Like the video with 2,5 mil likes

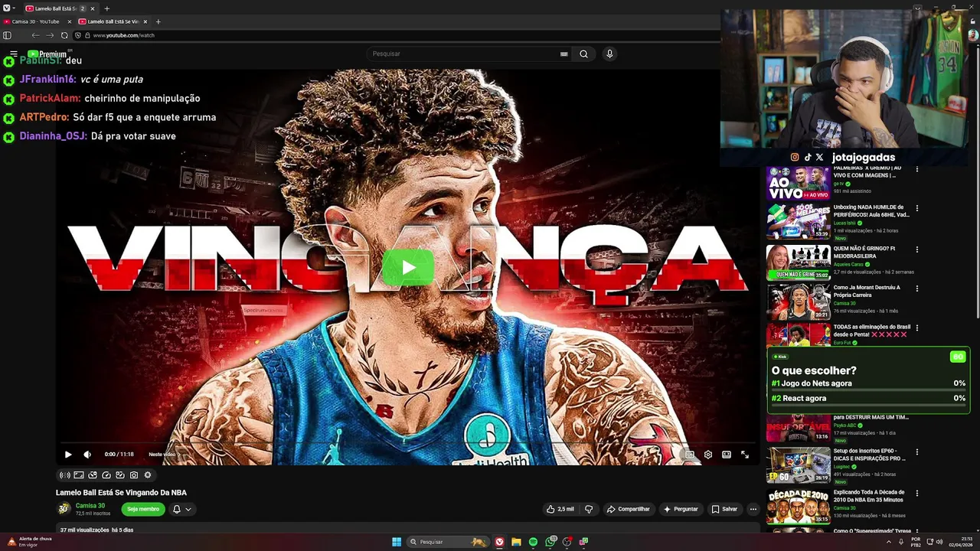(x=560, y=509)
